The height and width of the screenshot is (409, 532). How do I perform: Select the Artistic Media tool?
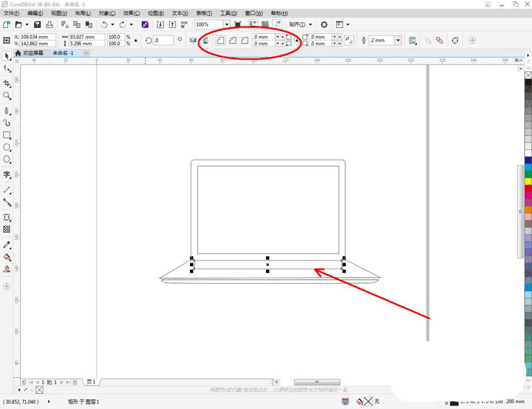click(7, 123)
